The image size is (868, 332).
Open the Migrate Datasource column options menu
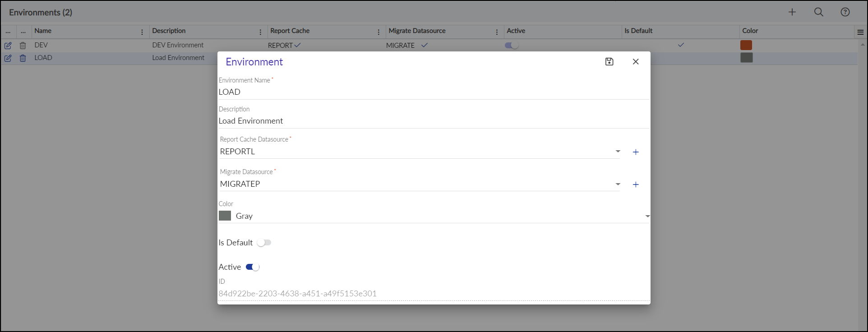(497, 32)
